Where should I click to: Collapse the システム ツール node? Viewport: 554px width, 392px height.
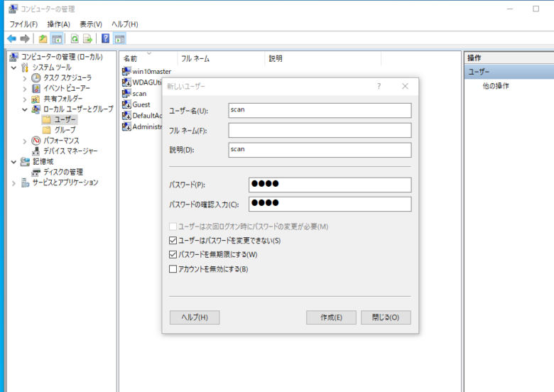(x=13, y=67)
